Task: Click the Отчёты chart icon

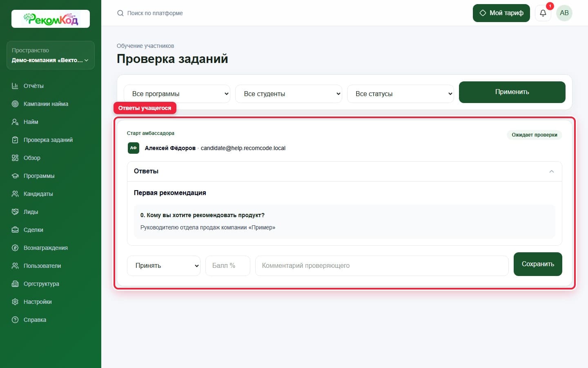Action: click(x=15, y=86)
